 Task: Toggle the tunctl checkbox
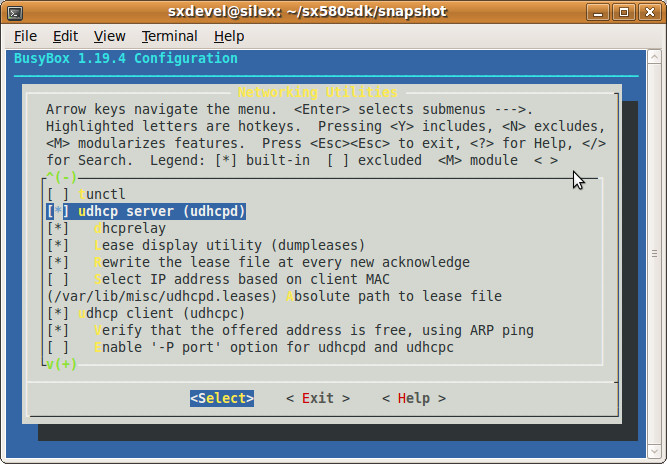tap(58, 194)
